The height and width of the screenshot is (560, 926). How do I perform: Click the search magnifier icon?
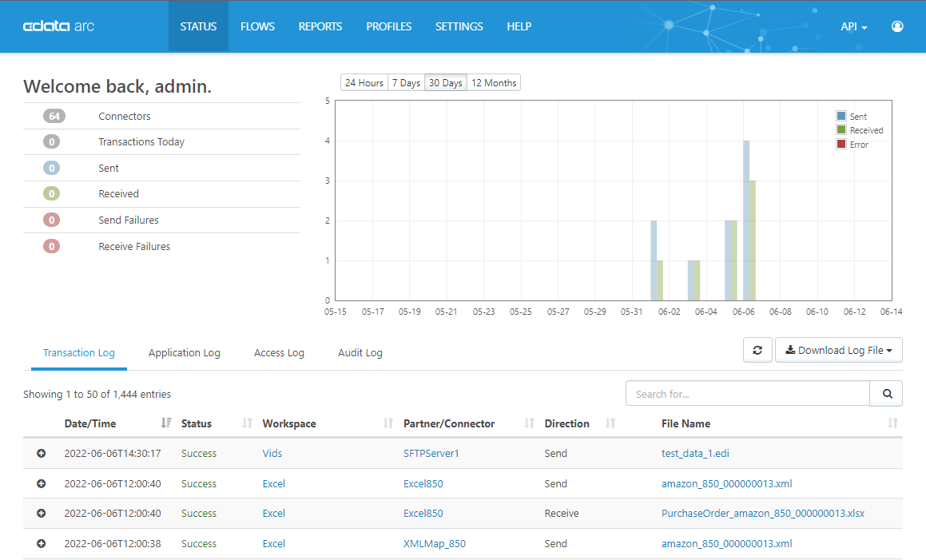pos(886,393)
